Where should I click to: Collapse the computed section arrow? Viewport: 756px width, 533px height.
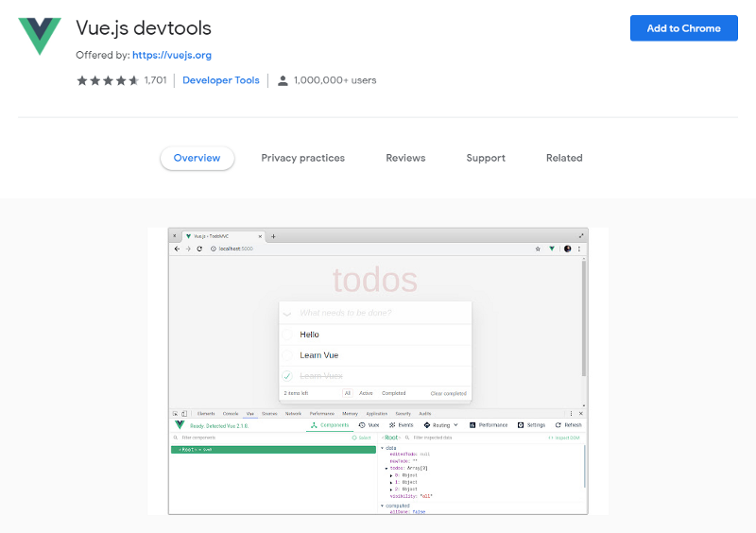point(383,506)
